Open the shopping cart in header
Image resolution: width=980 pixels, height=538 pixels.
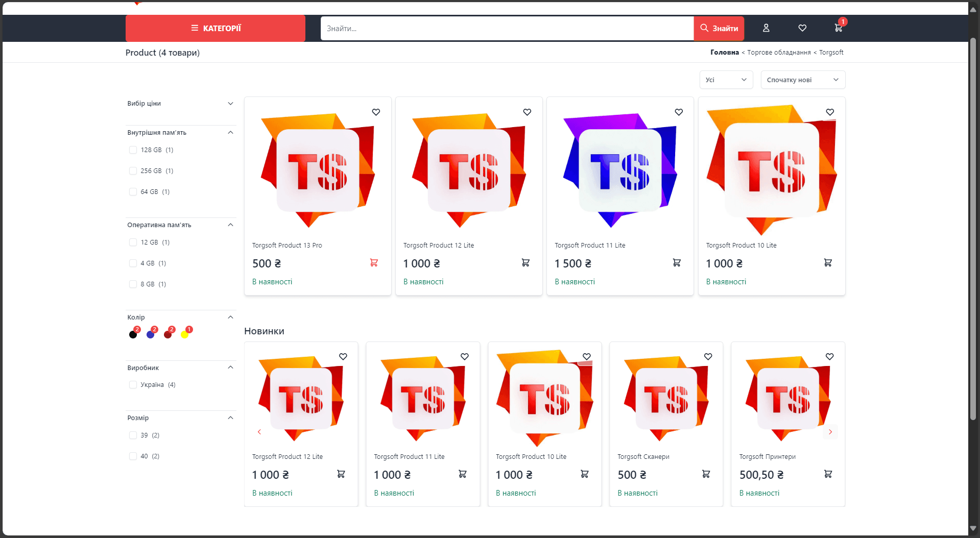[x=838, y=28]
